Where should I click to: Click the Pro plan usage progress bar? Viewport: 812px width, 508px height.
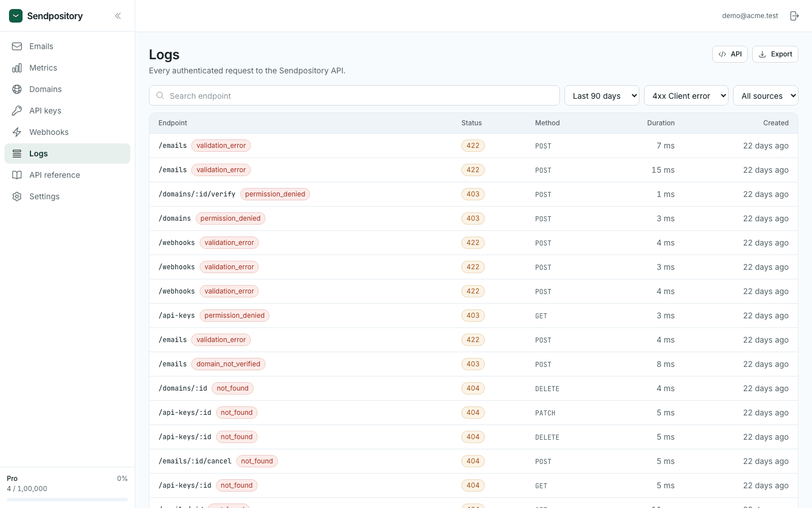click(x=67, y=500)
